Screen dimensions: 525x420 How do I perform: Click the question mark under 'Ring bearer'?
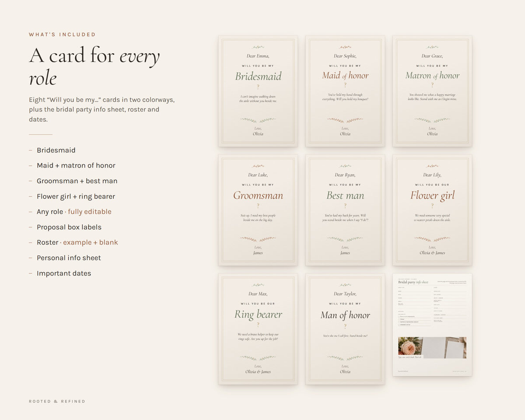258,325
